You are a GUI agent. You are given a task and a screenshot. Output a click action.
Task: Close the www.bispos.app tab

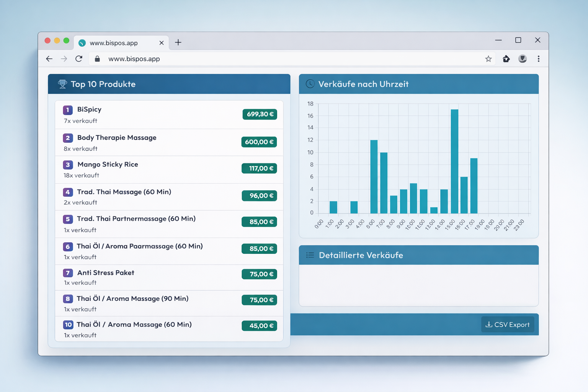click(x=162, y=43)
